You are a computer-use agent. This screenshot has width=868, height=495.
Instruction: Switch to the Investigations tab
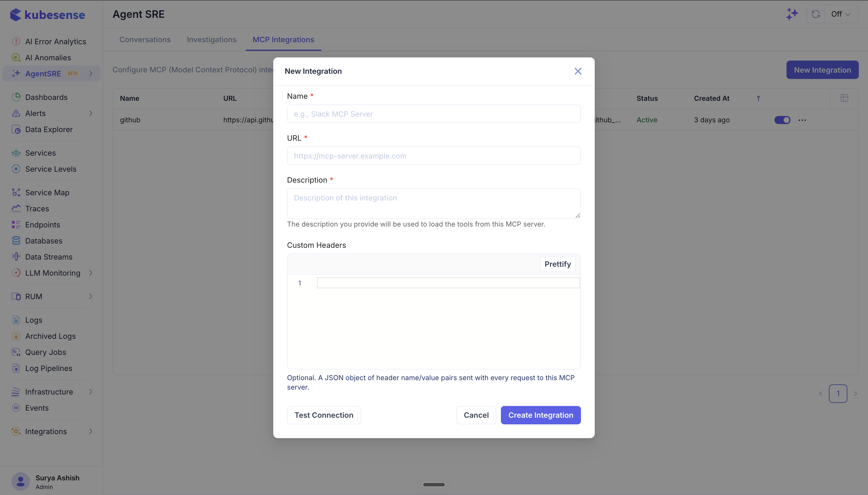point(211,39)
